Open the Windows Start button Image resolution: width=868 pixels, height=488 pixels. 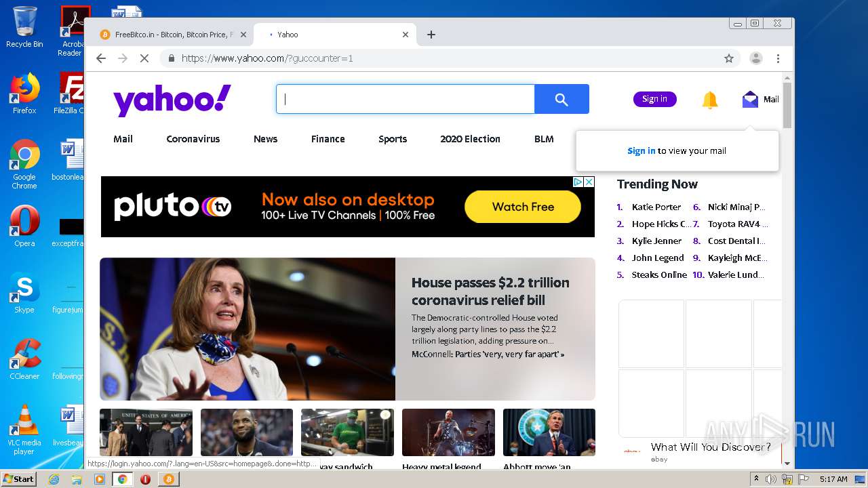[18, 479]
